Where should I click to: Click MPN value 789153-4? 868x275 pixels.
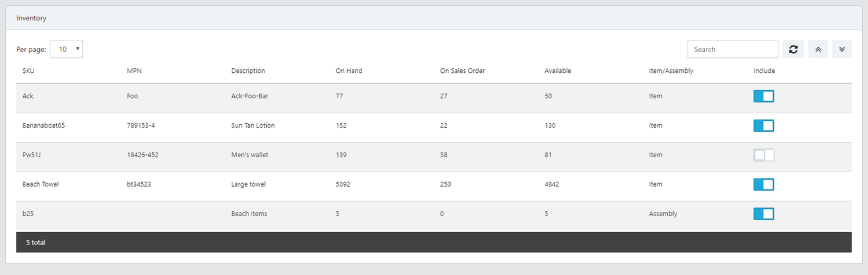pos(141,125)
